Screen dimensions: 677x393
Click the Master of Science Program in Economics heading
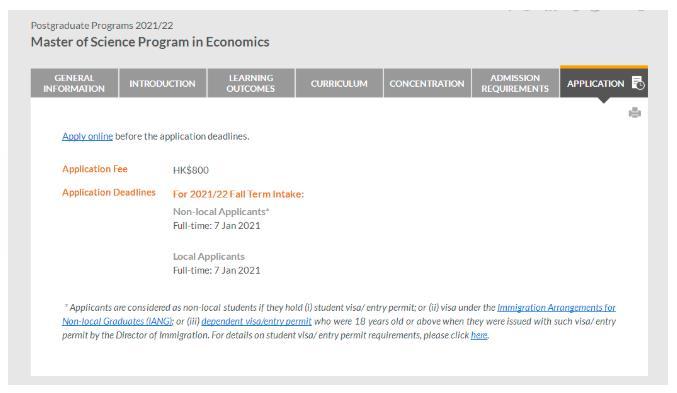click(x=150, y=42)
